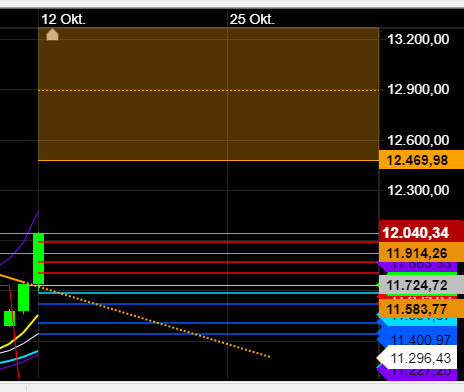The height and width of the screenshot is (392, 464).
Task: Select the dotted orange horizontal line at 12.900
Action: pos(209,90)
